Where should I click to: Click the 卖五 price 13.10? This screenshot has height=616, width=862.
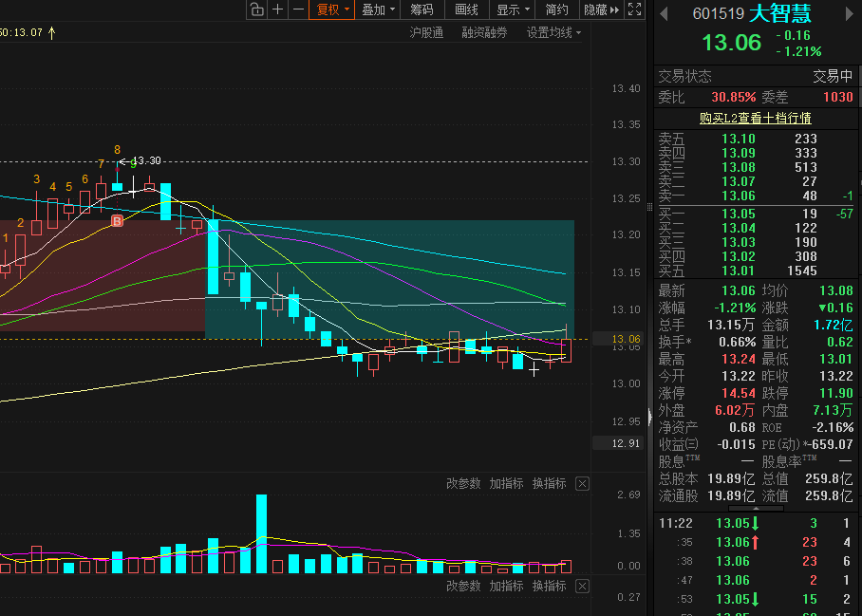pos(739,139)
